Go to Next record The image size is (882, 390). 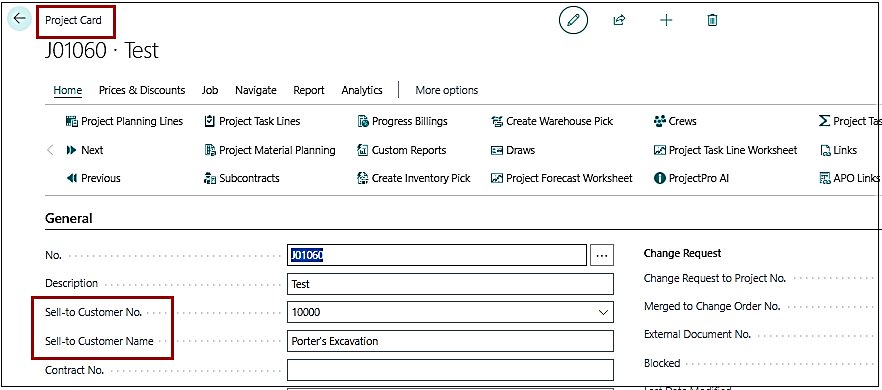[84, 150]
